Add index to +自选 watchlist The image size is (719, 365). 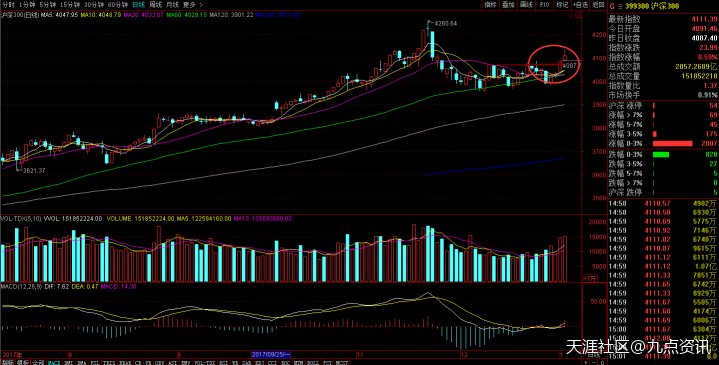[580, 5]
